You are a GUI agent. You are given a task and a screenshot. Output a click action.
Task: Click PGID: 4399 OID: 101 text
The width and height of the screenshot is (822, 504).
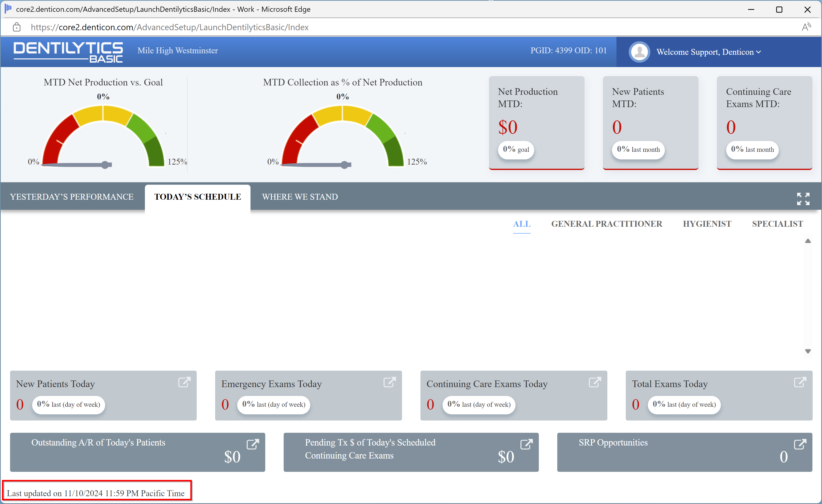pos(569,50)
